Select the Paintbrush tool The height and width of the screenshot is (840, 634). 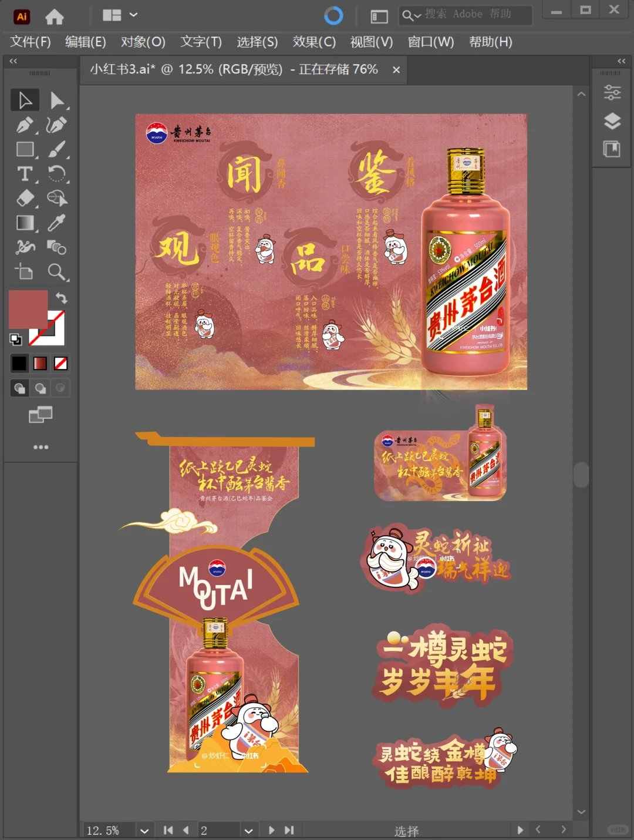tap(57, 150)
